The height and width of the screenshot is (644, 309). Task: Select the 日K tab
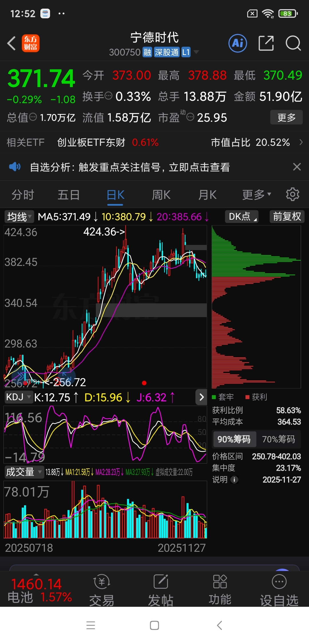(x=115, y=195)
